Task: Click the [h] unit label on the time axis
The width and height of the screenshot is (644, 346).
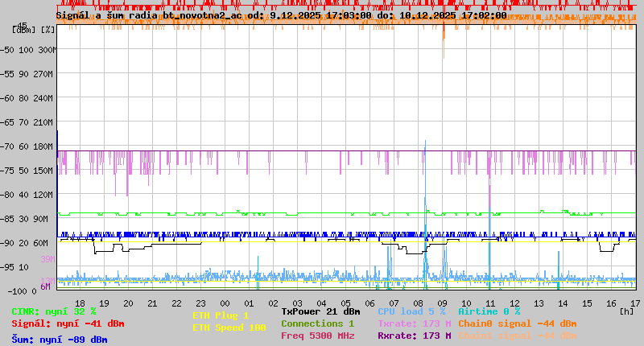Action: point(625,311)
